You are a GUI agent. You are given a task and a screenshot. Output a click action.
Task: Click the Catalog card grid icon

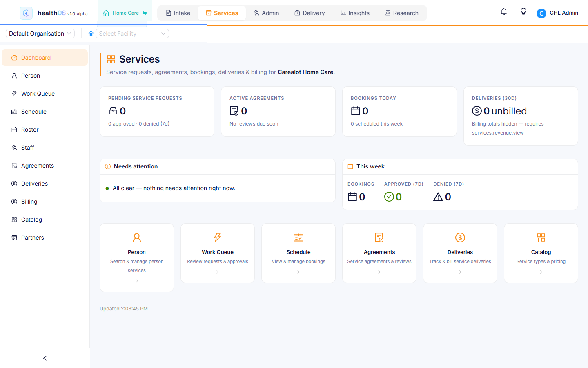[x=541, y=238]
